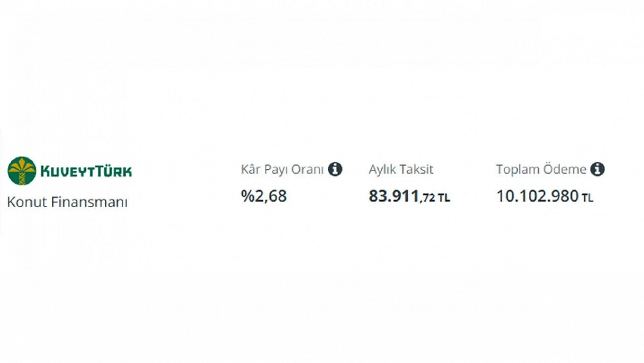Image resolution: width=644 pixels, height=363 pixels.
Task: Click the ,72 decimal part of the installment
Action: pos(428,198)
